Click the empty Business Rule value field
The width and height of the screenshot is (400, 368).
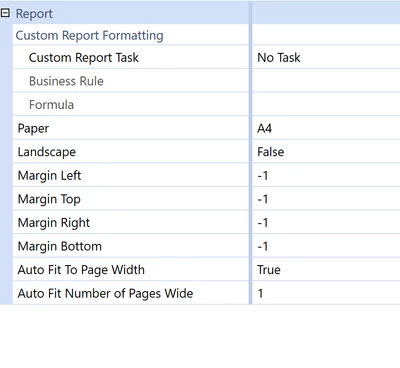[326, 81]
